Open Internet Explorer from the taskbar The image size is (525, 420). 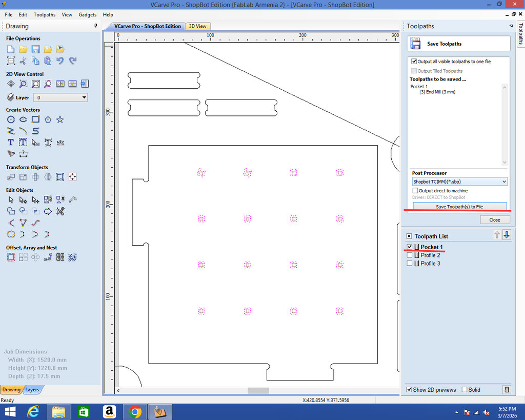click(x=33, y=412)
